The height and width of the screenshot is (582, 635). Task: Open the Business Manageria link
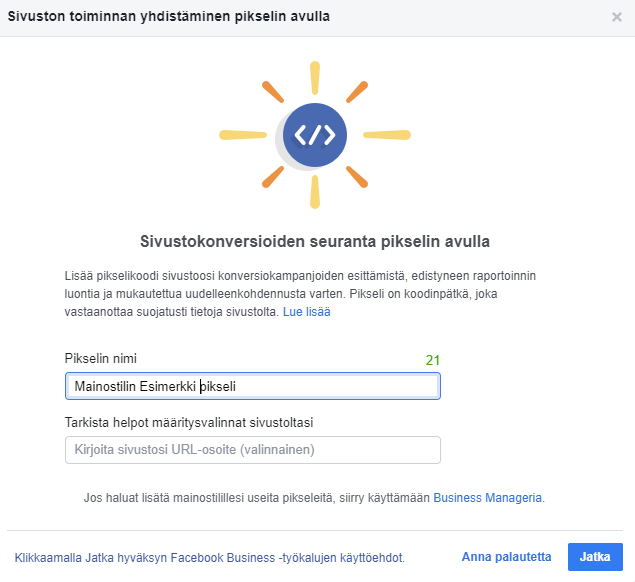(488, 497)
